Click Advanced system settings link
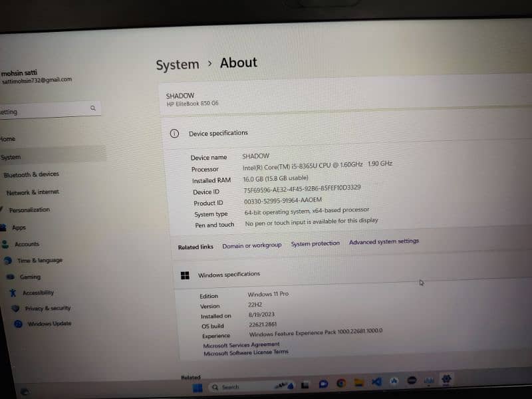Image resolution: width=532 pixels, height=399 pixels. tap(384, 241)
